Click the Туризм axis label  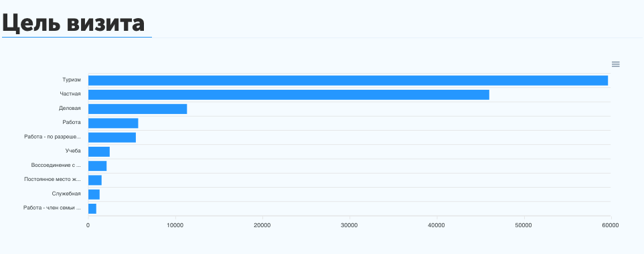point(72,80)
